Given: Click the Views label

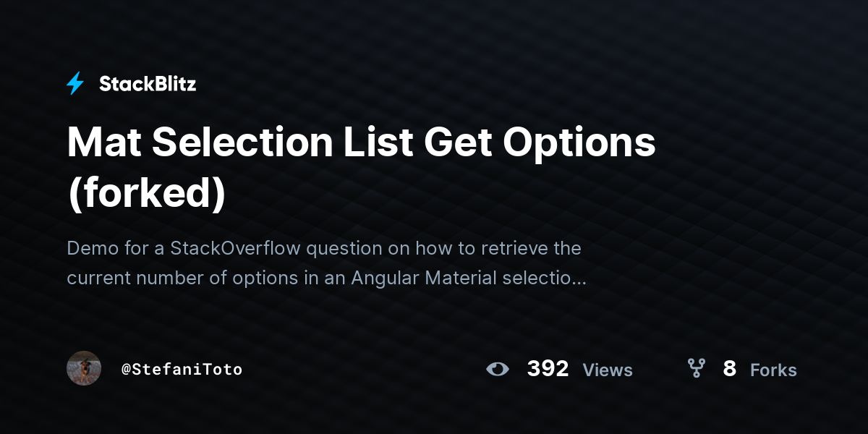Looking at the screenshot, I should pos(608,370).
